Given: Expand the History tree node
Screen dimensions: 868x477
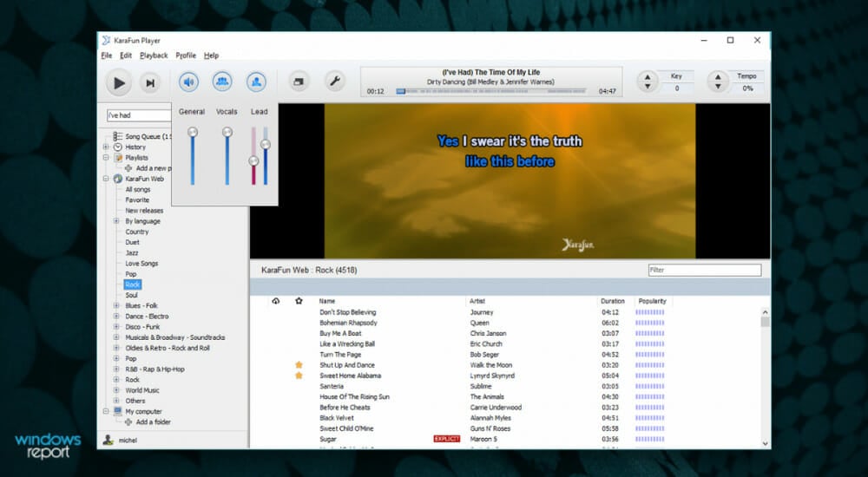Looking at the screenshot, I should point(106,147).
